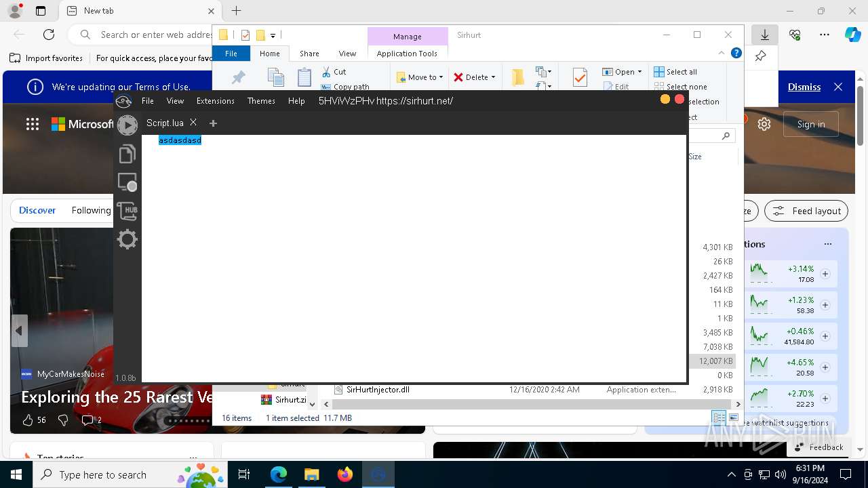Screen dimensions: 868x488
Task: Click Select all in Explorer ribbon
Action: pyautogui.click(x=675, y=72)
